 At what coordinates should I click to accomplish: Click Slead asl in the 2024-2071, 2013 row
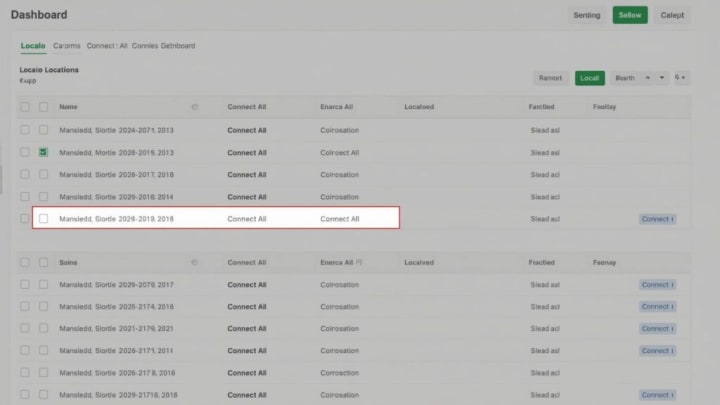coord(545,130)
